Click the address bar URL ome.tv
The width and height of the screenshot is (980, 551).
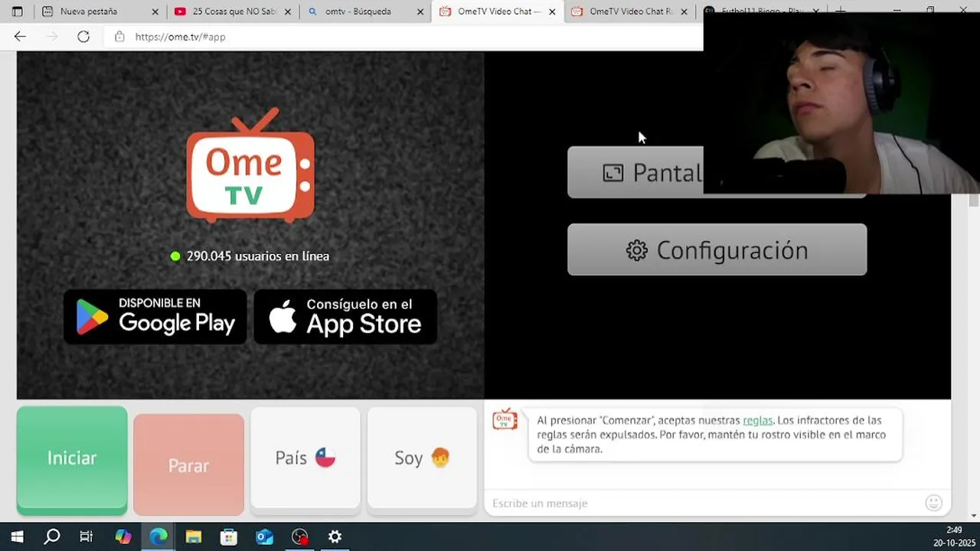pyautogui.click(x=180, y=37)
